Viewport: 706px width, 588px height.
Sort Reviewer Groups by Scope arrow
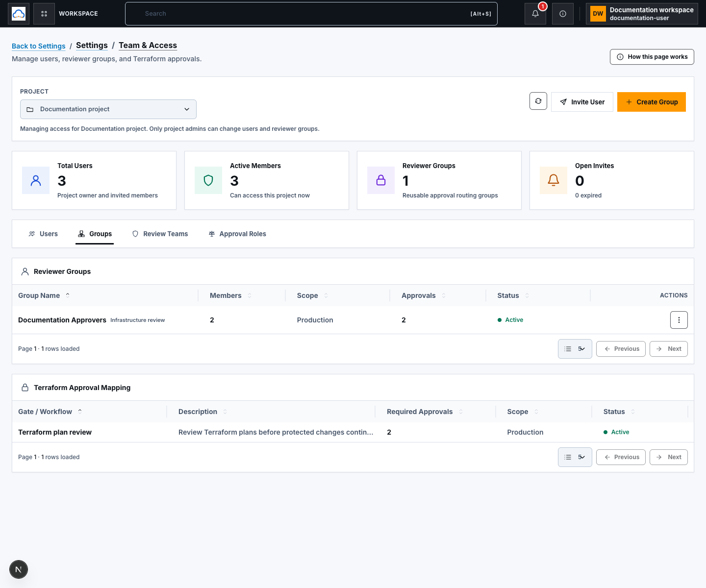click(326, 295)
